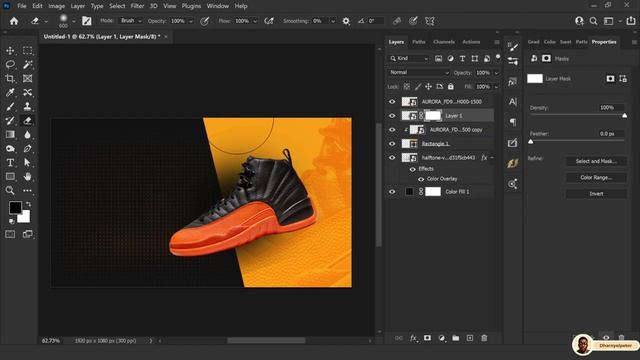This screenshot has height=360, width=640.
Task: Open the Window menu
Action: 218,6
